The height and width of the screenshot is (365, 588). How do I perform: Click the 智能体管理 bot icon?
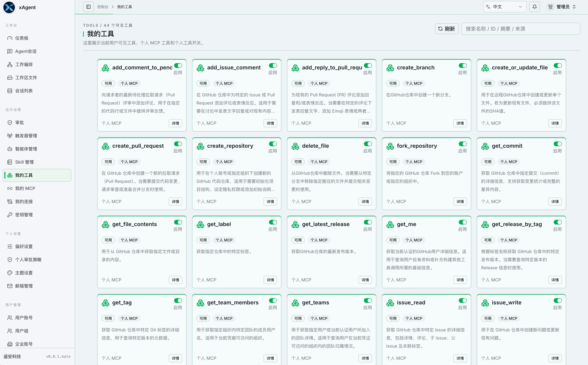[10, 149]
